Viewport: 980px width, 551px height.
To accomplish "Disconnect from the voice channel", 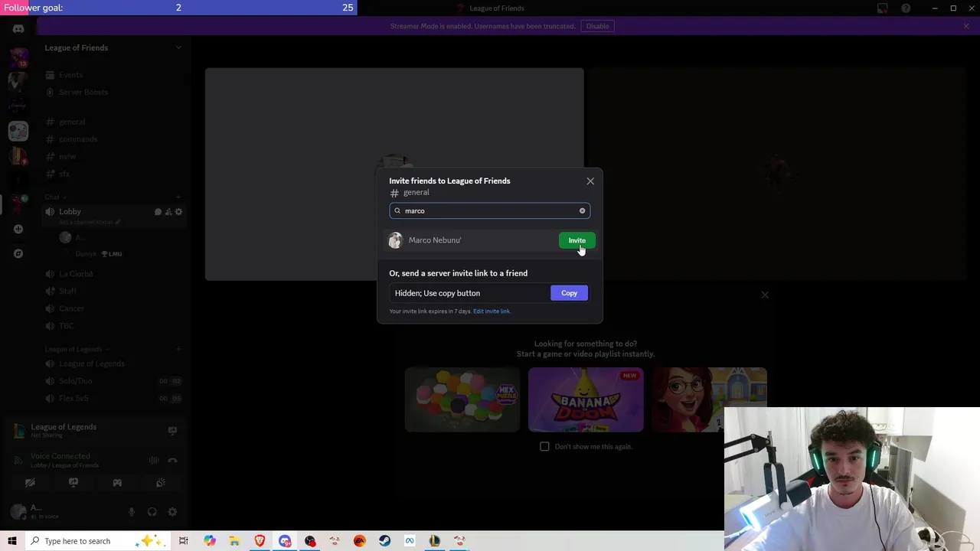I will [x=172, y=460].
